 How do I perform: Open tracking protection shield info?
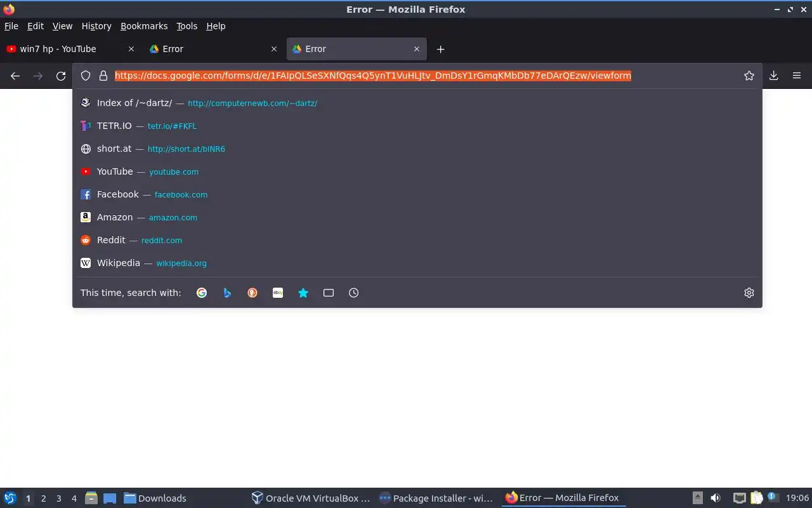[x=86, y=76]
